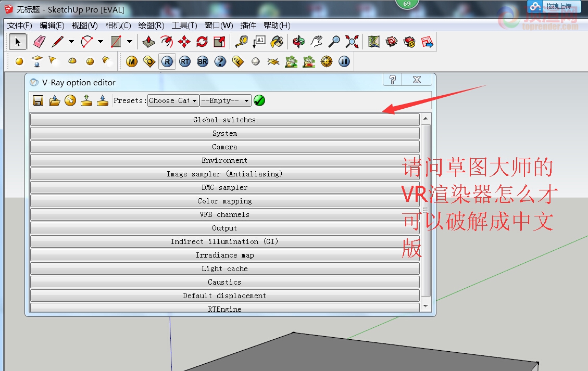Save V-Ray options floppy icon
588x371 pixels.
(x=38, y=100)
